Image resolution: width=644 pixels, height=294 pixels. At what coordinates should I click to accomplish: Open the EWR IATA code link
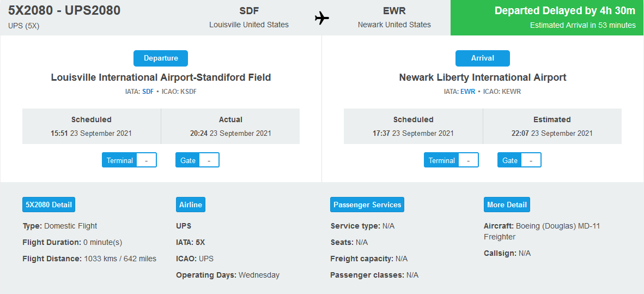[x=467, y=92]
